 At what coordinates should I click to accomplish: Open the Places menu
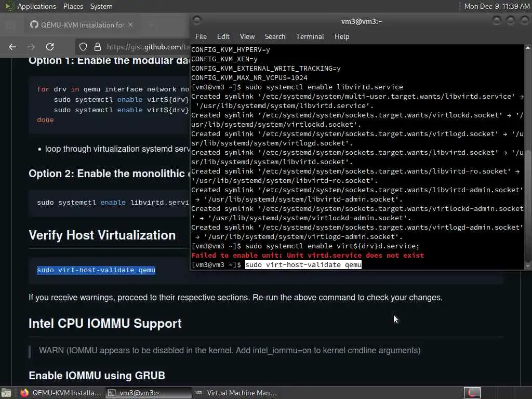[x=73, y=6]
